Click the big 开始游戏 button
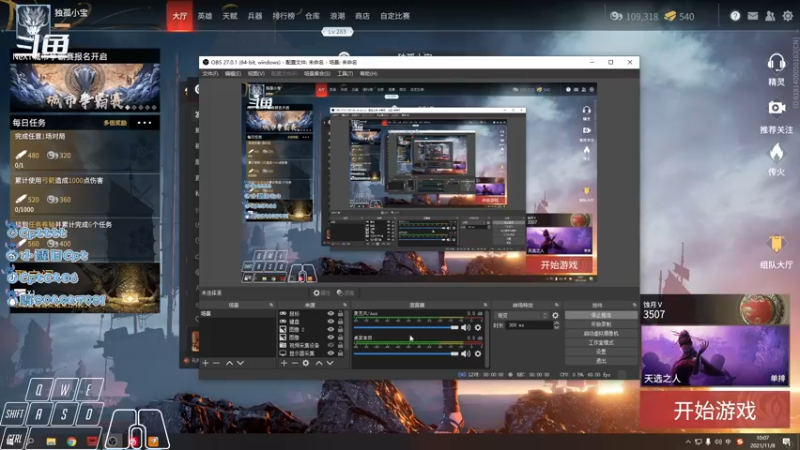 click(714, 410)
